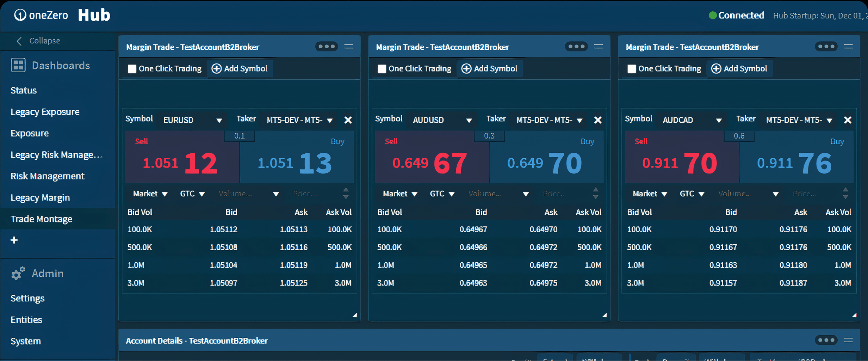Collapse the sidebar with the chevron arrow
Screen dimensions: 868x361
click(19, 41)
